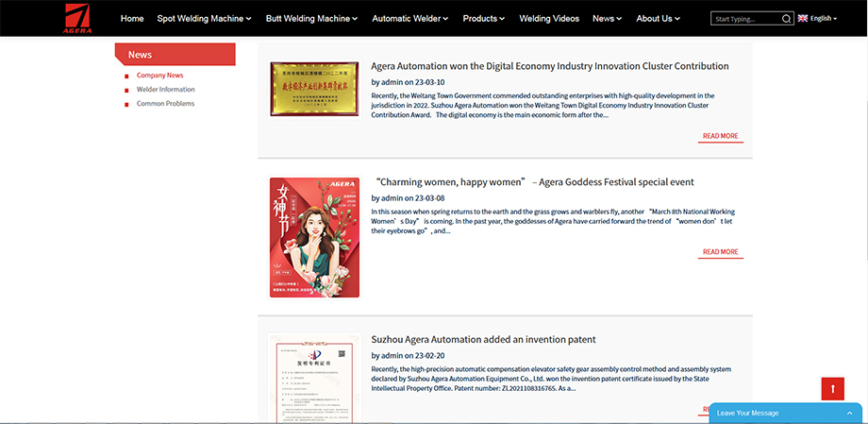Click the red scroll-to-top arrow button

click(x=832, y=388)
